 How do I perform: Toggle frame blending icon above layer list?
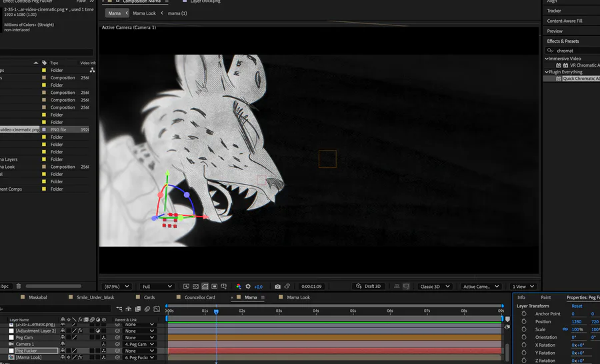tap(138, 309)
